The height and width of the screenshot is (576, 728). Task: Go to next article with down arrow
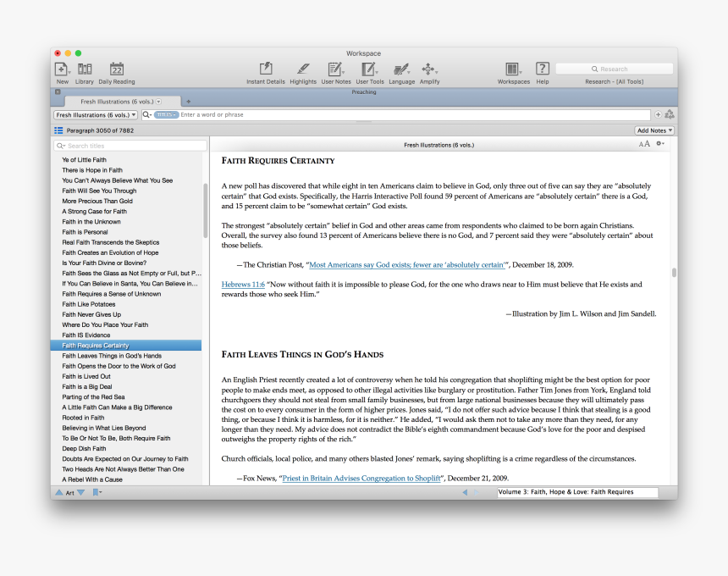pos(80,492)
